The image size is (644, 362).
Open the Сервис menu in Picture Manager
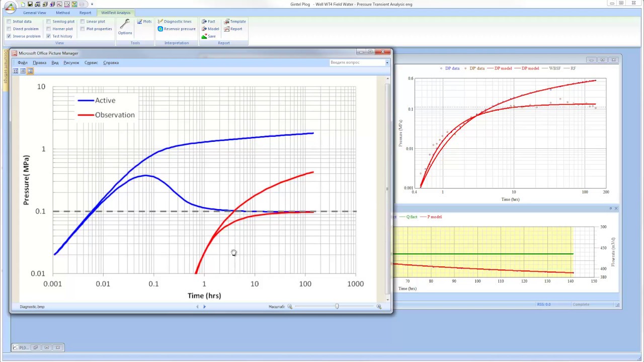[91, 63]
